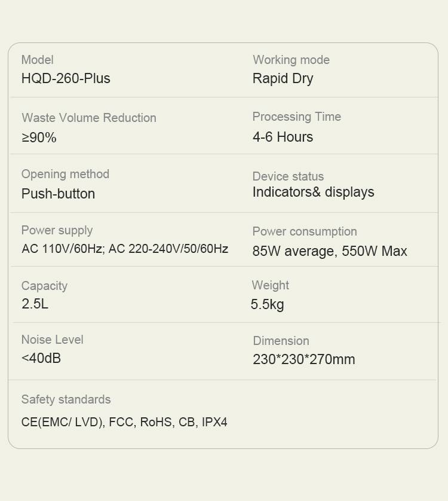This screenshot has height=501, width=448.
Task: Select the Rapid Dry working mode value
Action: [x=283, y=78]
